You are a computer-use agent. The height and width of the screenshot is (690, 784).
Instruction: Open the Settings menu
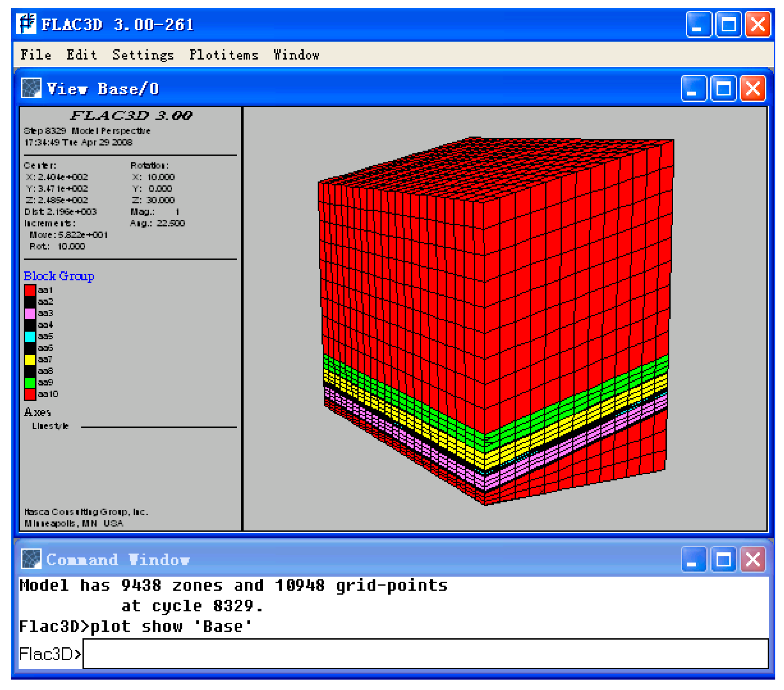[143, 55]
